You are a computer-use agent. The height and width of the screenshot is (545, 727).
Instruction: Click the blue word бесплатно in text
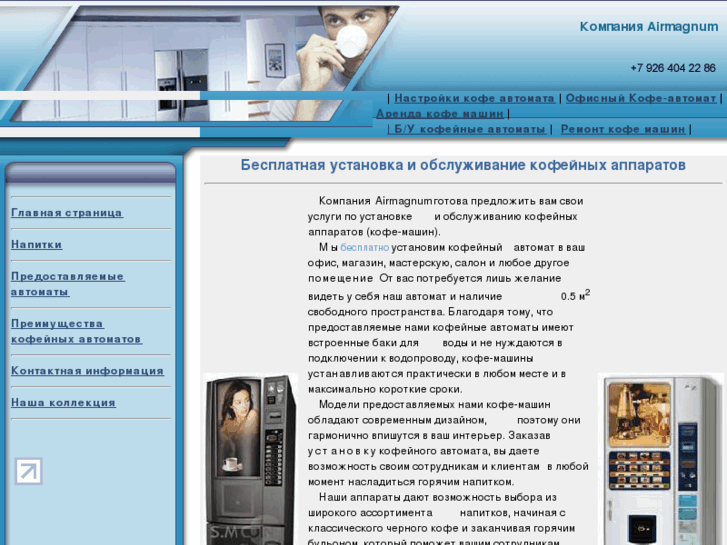pos(364,248)
